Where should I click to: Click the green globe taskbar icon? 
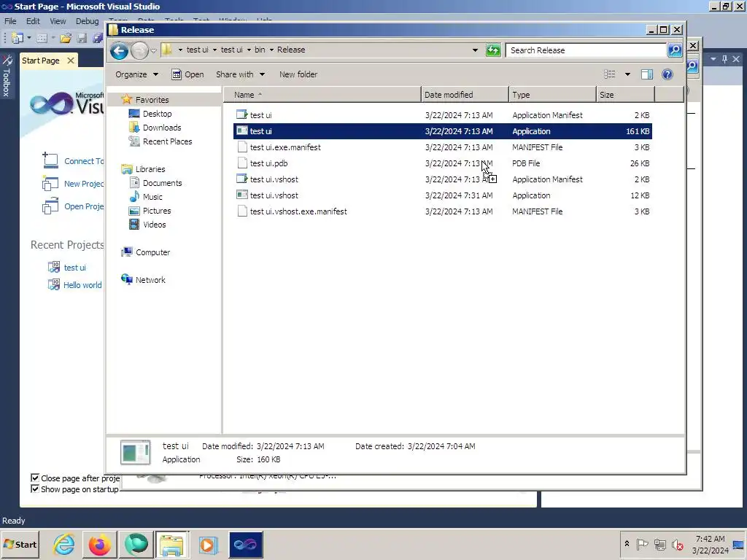(136, 544)
